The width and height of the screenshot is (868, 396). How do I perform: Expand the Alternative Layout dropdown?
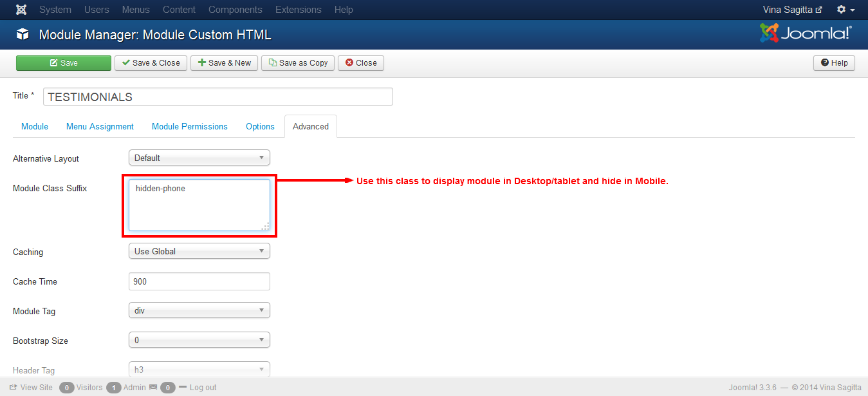[199, 158]
